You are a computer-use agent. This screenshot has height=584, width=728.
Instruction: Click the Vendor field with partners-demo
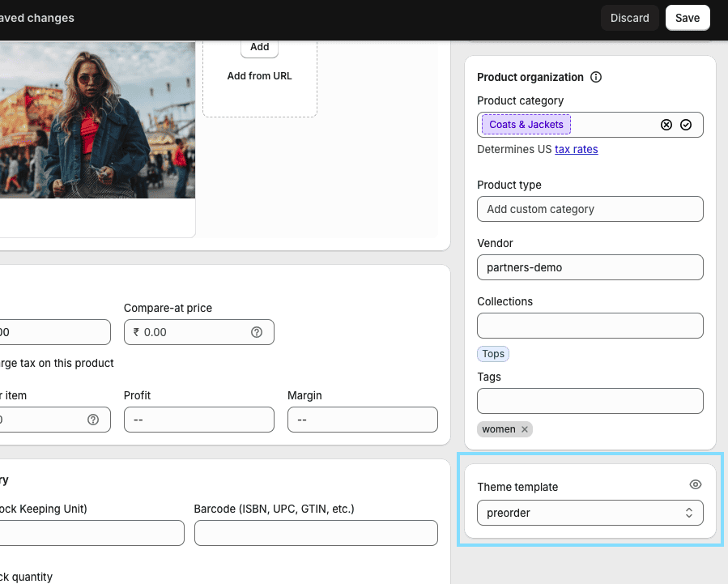590,267
